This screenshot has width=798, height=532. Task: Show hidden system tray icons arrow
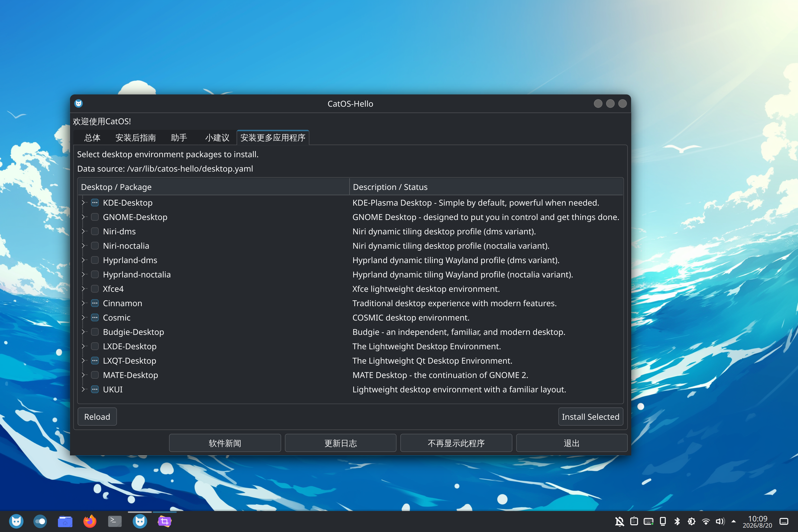tap(734, 521)
